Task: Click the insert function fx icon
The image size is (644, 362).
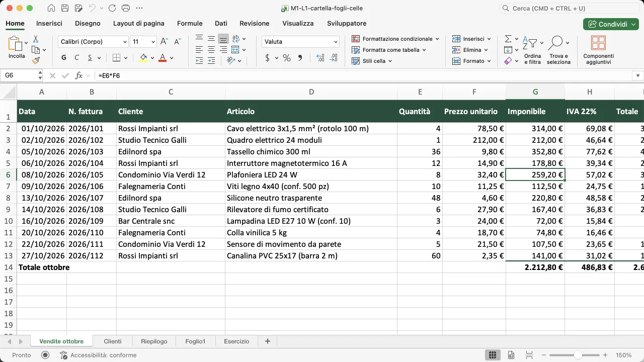Action: click(x=79, y=75)
